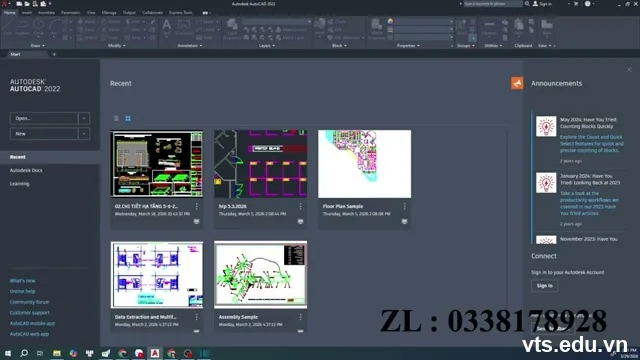Viewport: 640px width, 360px height.
Task: Click Windows taskbar search icon
Action: coord(24,353)
